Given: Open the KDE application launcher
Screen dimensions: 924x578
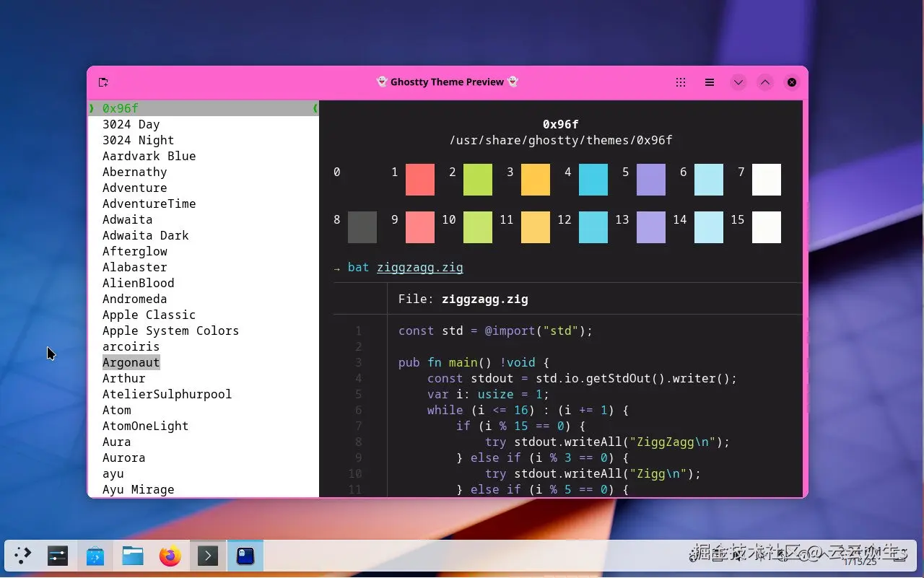Looking at the screenshot, I should (x=22, y=556).
